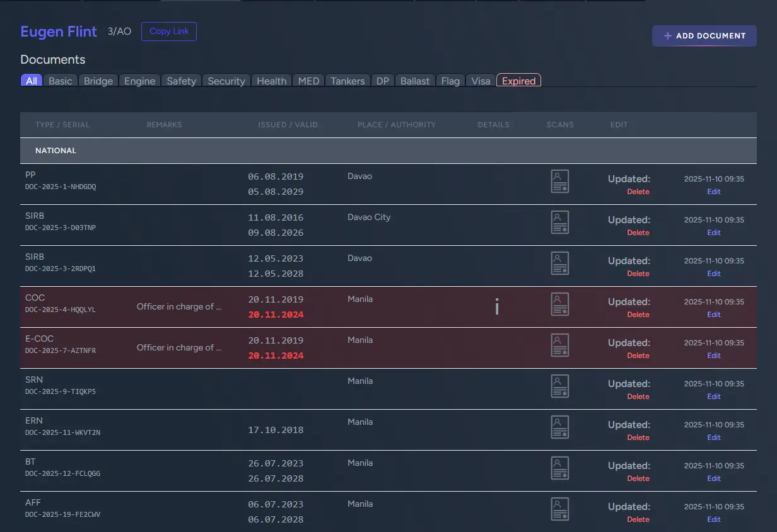View scan for SRN document

tap(559, 386)
